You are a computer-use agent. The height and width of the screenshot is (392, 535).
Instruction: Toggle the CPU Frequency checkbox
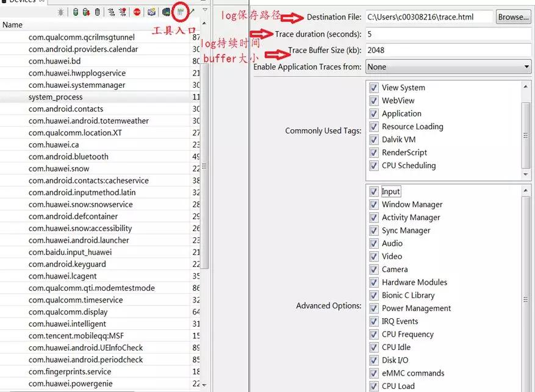coord(374,334)
